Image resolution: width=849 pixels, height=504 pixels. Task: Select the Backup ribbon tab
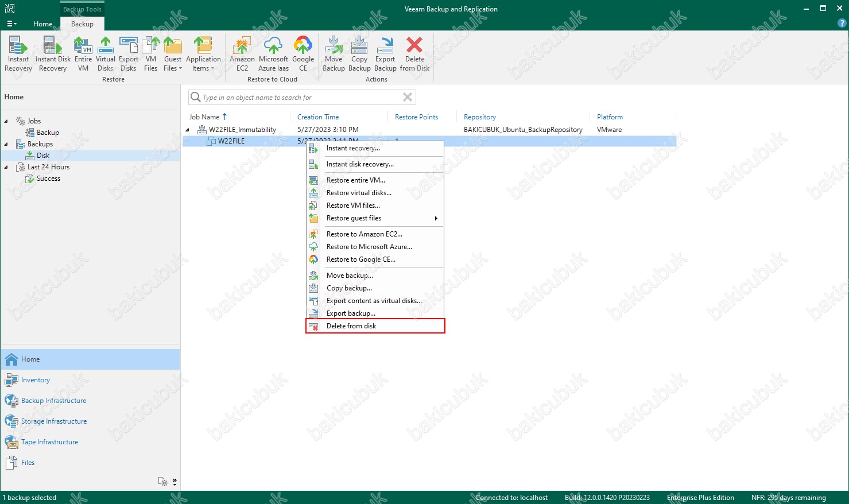82,24
